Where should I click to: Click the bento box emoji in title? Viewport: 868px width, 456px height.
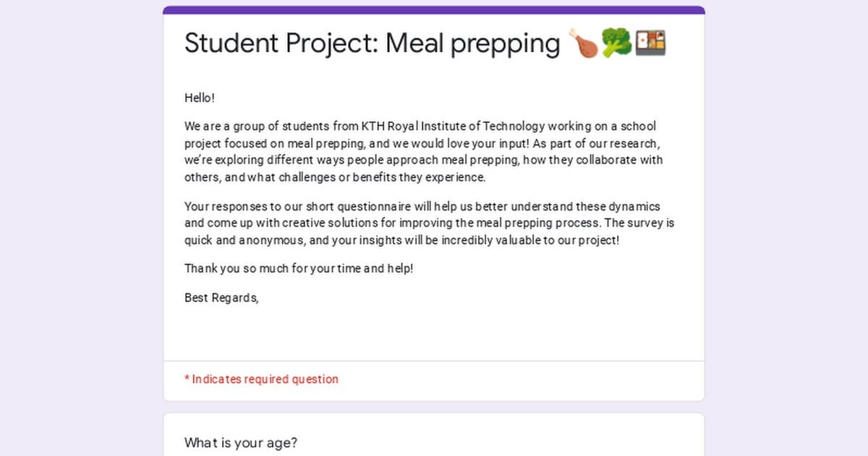[650, 44]
